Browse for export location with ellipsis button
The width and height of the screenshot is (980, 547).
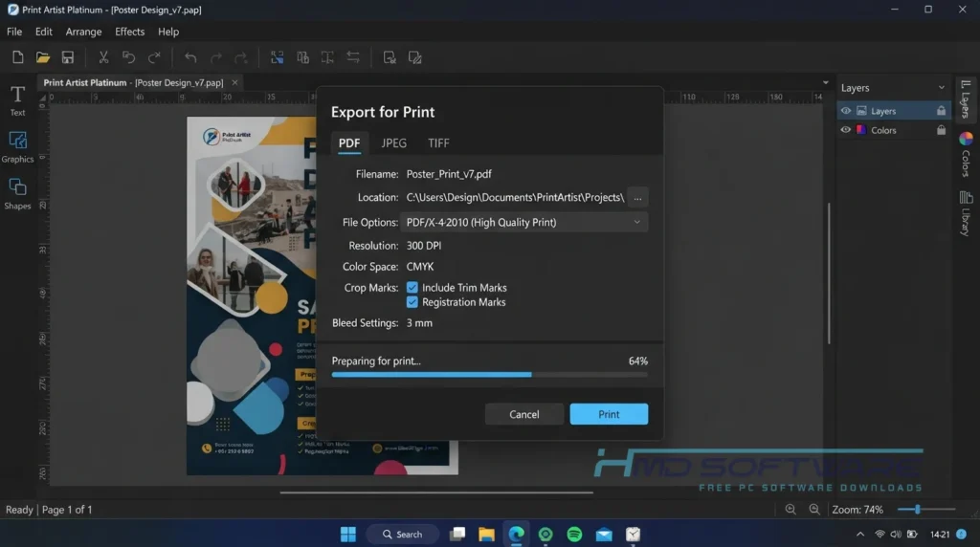[637, 197]
